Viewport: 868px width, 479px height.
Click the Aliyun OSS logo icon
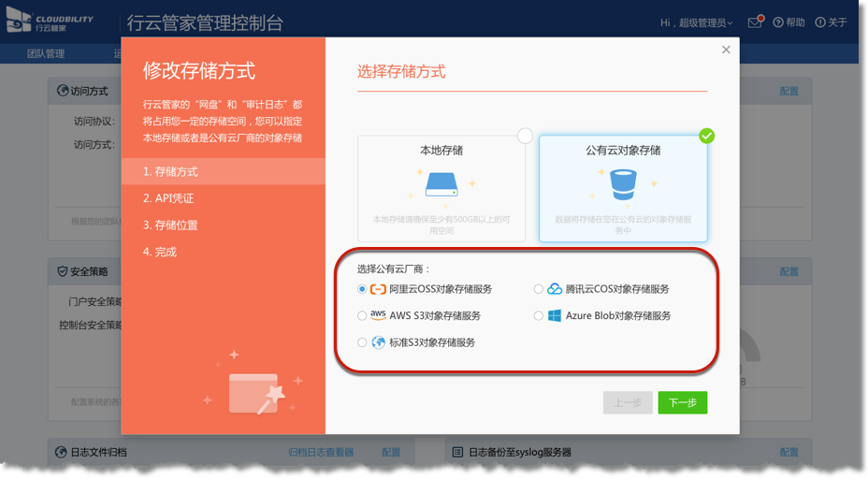click(378, 289)
